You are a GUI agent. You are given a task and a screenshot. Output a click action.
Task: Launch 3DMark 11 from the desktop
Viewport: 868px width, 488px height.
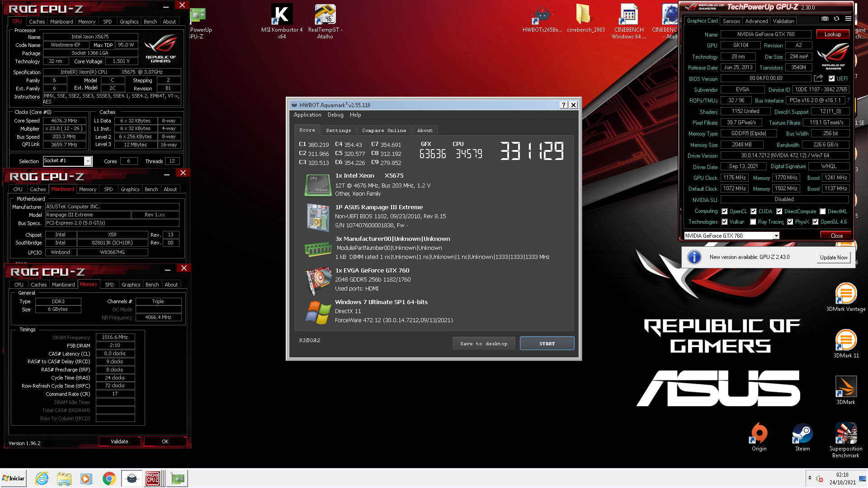tap(846, 344)
